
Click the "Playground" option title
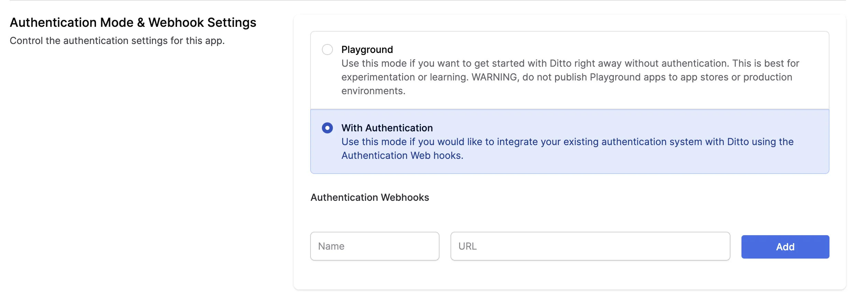[x=367, y=50]
